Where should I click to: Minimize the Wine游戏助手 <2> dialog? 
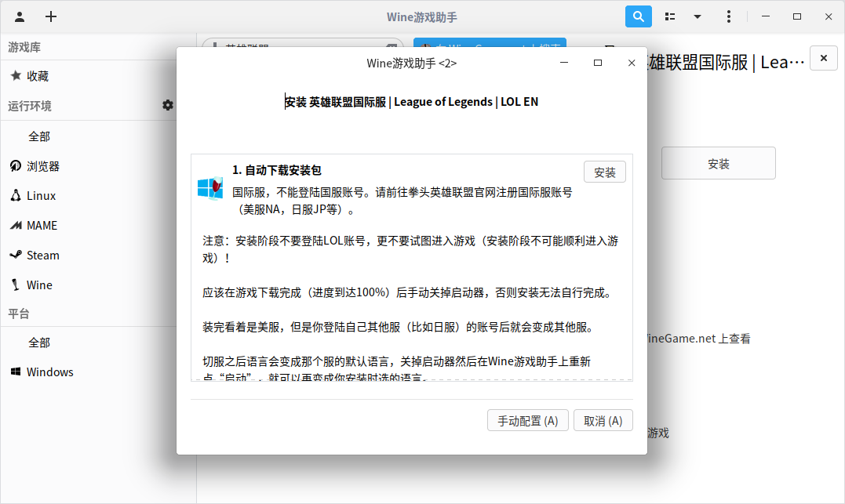point(564,63)
